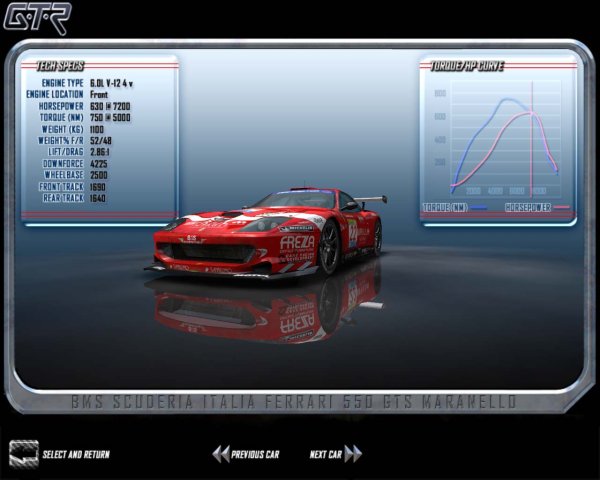
Task: Click the Previous Car text label
Action: pyautogui.click(x=255, y=455)
